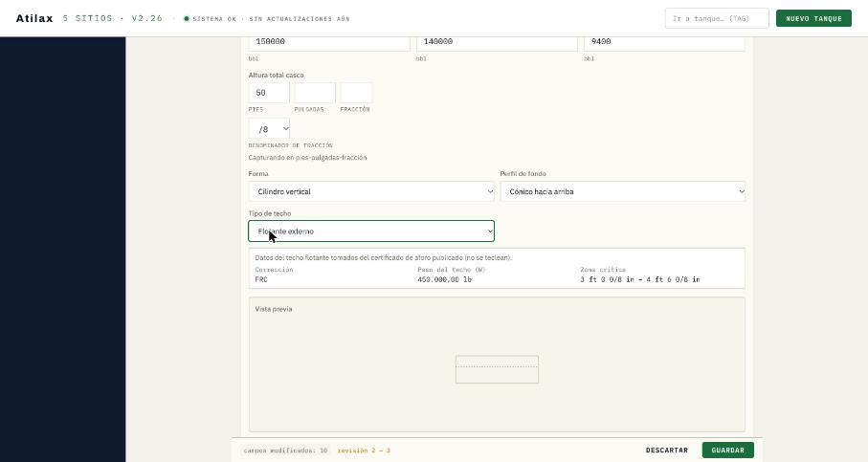Open the fraction denominator /8 dropdown

pyautogui.click(x=269, y=129)
